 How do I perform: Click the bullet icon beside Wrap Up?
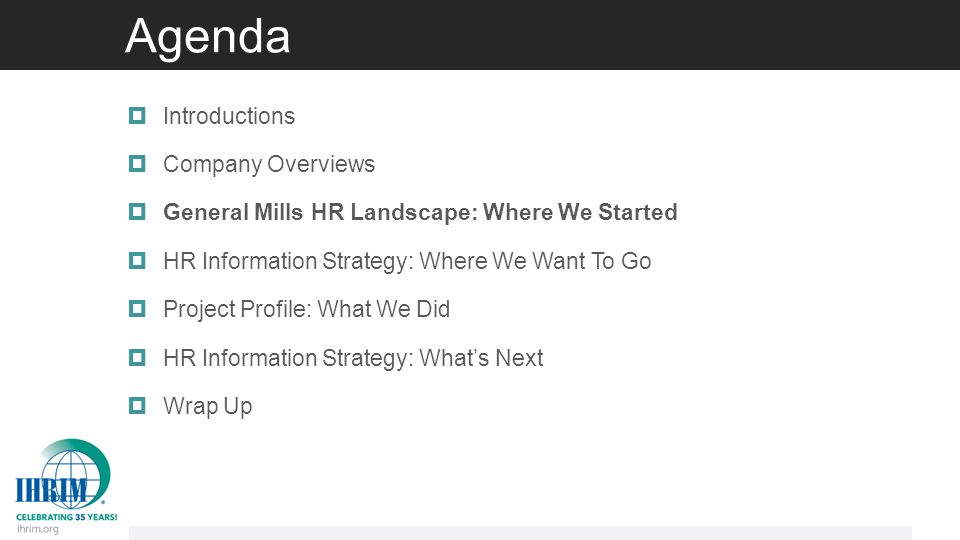[x=137, y=405]
